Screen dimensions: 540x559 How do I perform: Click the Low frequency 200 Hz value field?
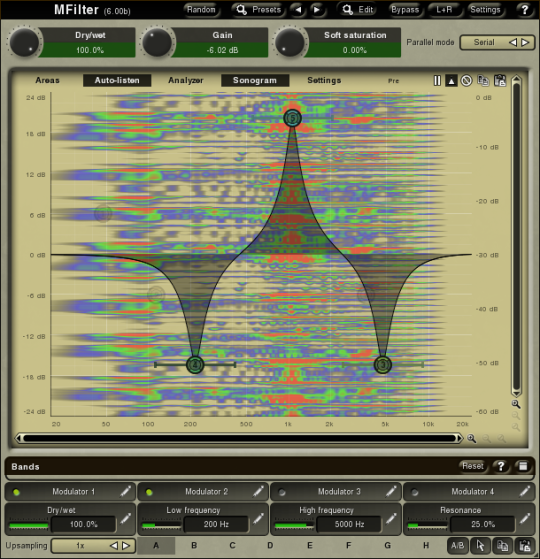tap(216, 524)
